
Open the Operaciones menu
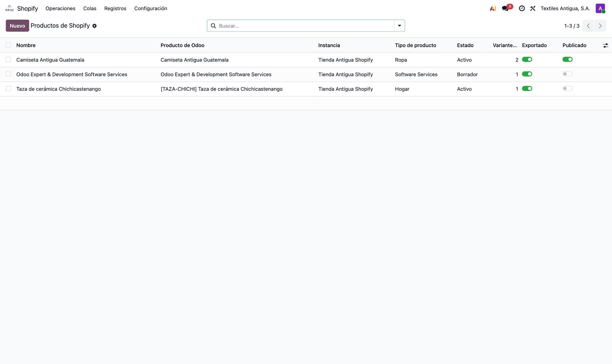[x=60, y=9]
